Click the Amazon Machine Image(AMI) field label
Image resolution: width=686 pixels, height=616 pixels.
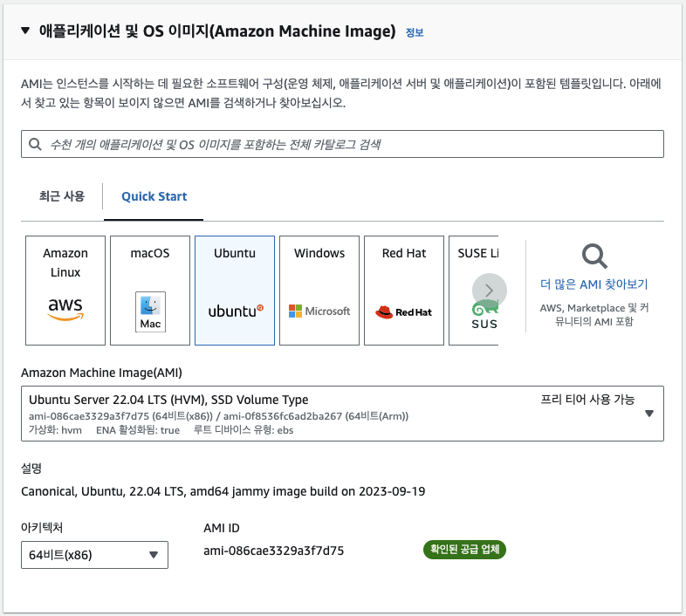[x=101, y=373]
